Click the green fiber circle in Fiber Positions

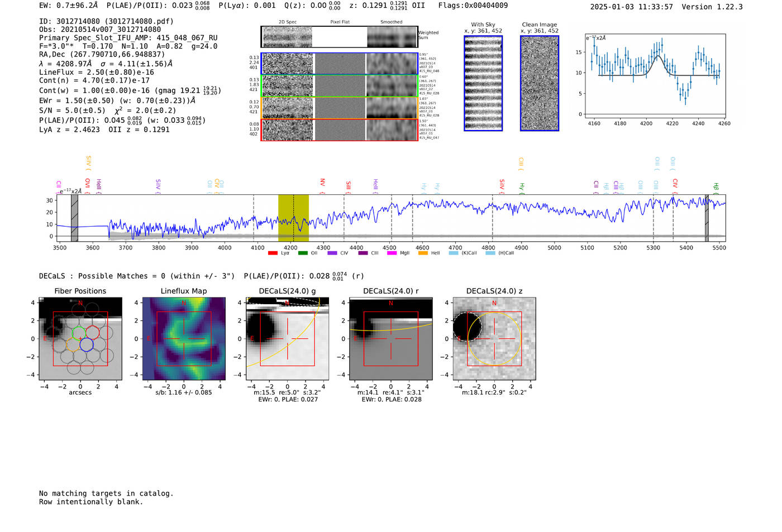pos(78,333)
